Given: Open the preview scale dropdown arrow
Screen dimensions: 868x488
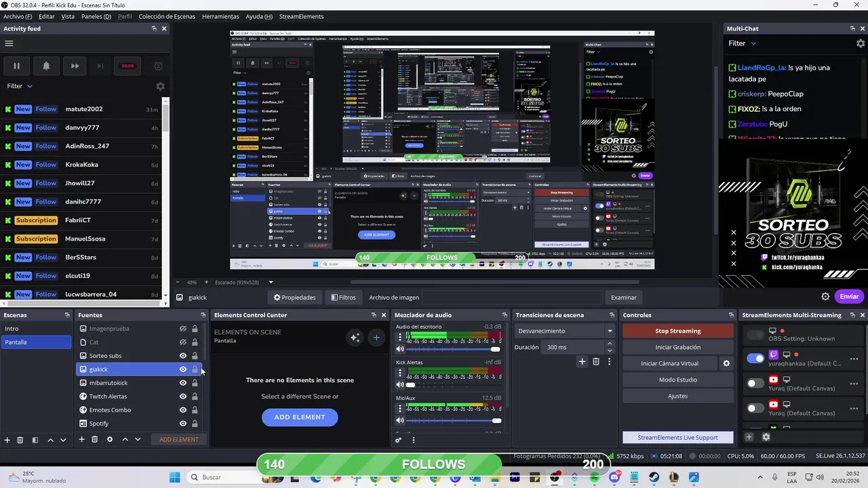Looking at the screenshot, I should coord(271,282).
